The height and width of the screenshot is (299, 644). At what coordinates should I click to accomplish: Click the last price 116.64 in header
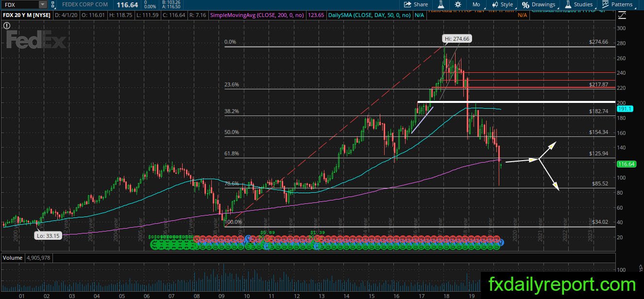128,4
